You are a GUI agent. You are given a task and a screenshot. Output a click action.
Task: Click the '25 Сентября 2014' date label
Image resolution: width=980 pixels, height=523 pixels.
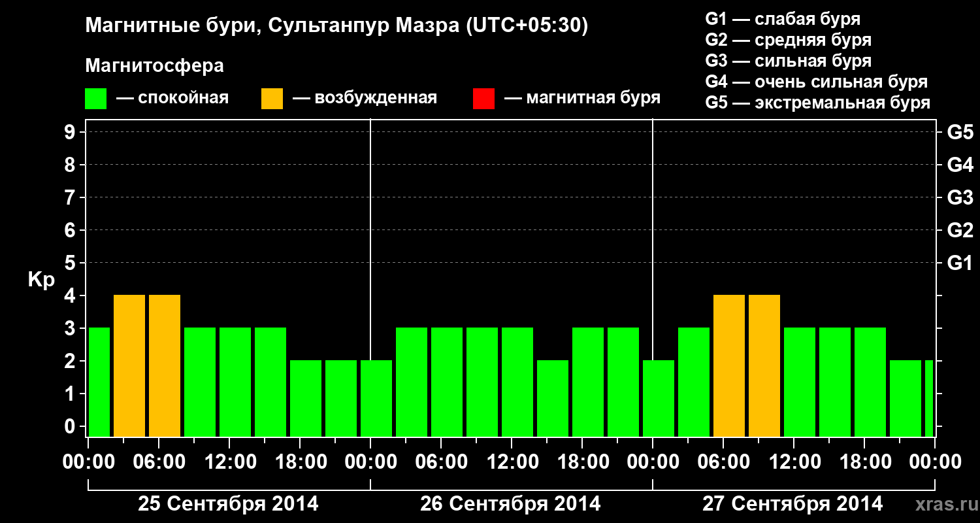[x=228, y=504]
